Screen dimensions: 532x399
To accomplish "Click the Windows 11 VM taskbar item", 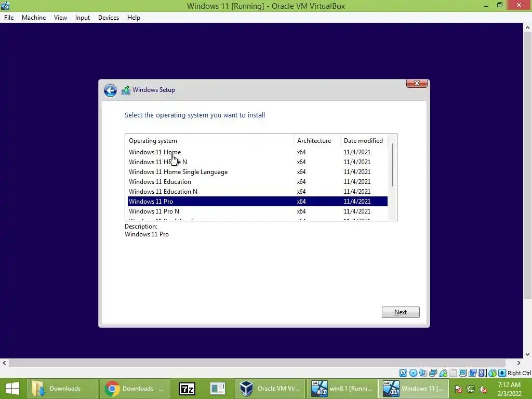I will click(414, 389).
